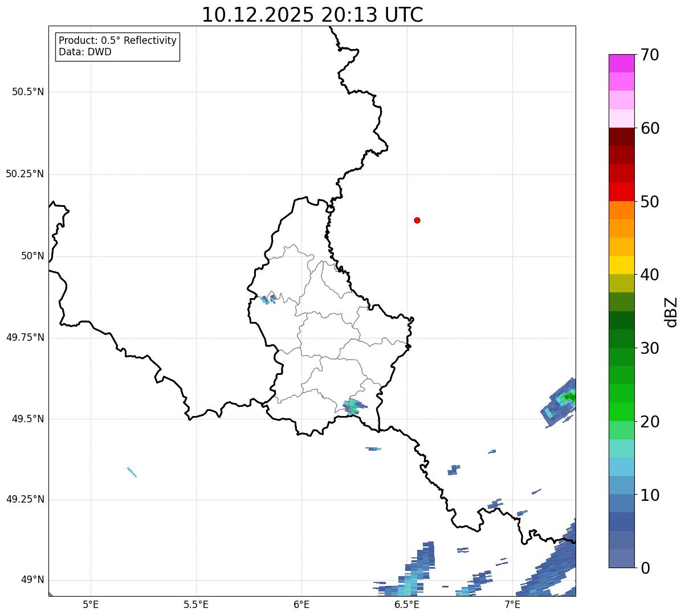Click the 5.5°E longitude label
Viewport: 685px width, 616px height.
[196, 604]
